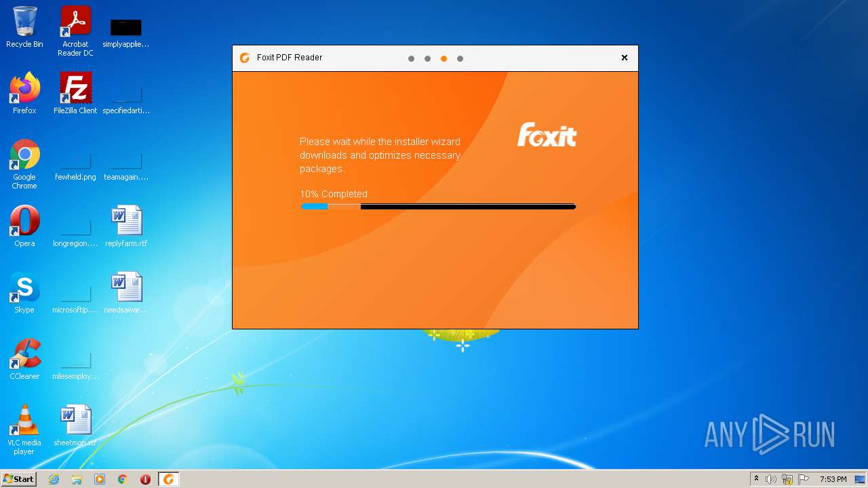Screen dimensions: 868x488
Task: Select the first step dot in installer header
Action: pyautogui.click(x=411, y=58)
